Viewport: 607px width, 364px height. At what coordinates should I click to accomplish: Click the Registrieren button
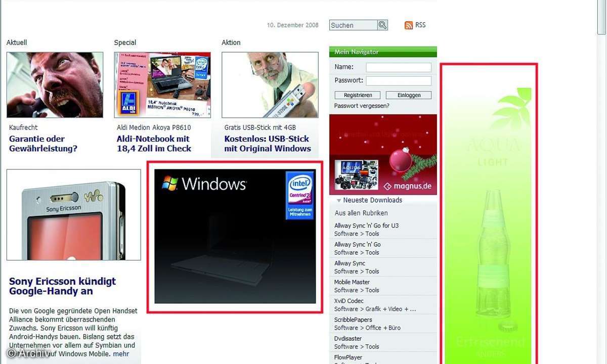tap(358, 95)
